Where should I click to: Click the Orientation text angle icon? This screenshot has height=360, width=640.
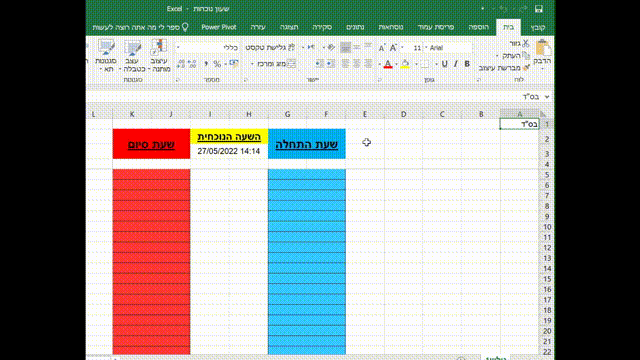point(331,47)
